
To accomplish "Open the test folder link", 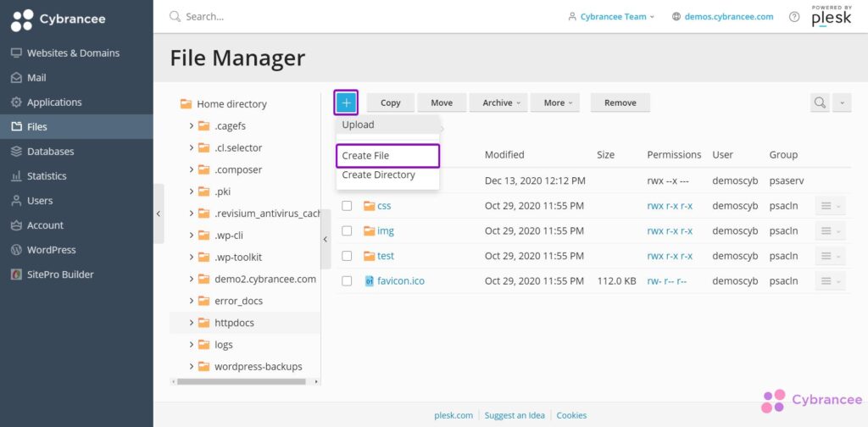I will coord(386,256).
